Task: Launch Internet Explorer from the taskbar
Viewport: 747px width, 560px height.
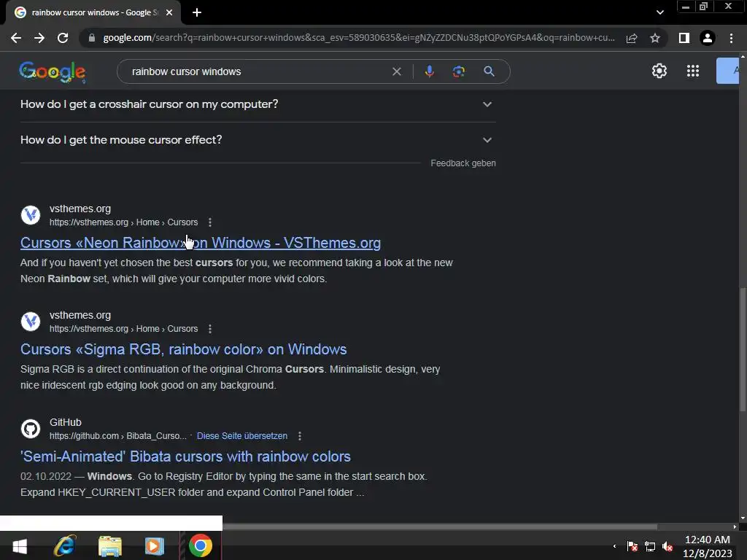Action: [65, 546]
